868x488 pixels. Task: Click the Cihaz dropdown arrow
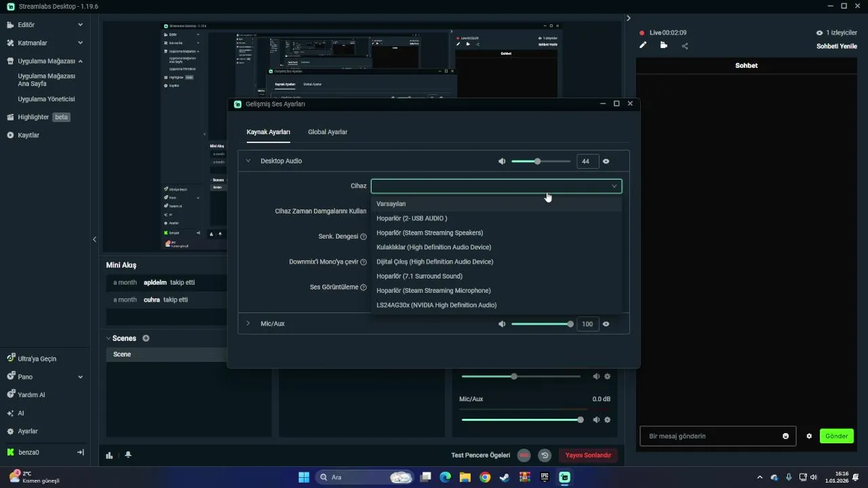pyautogui.click(x=614, y=186)
